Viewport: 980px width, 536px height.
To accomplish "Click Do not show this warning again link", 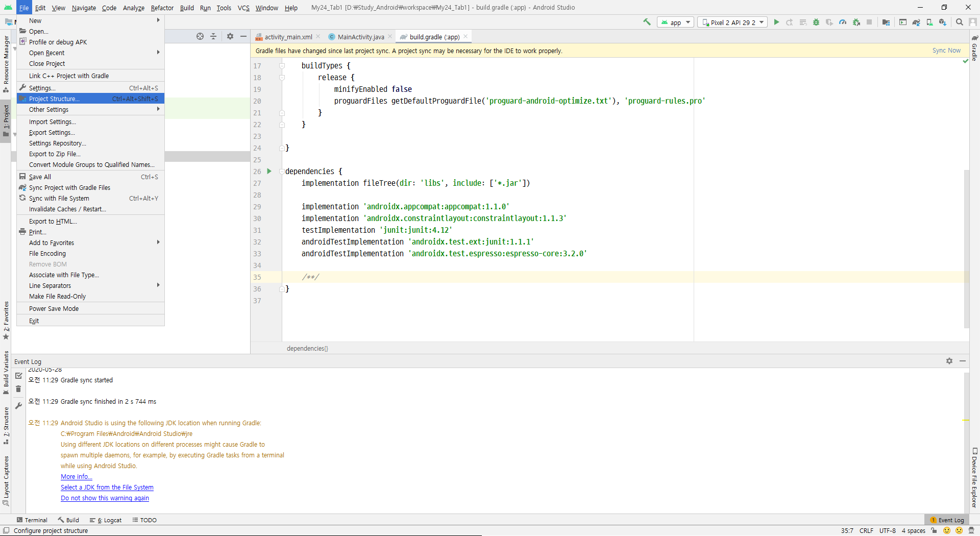I will (x=105, y=498).
